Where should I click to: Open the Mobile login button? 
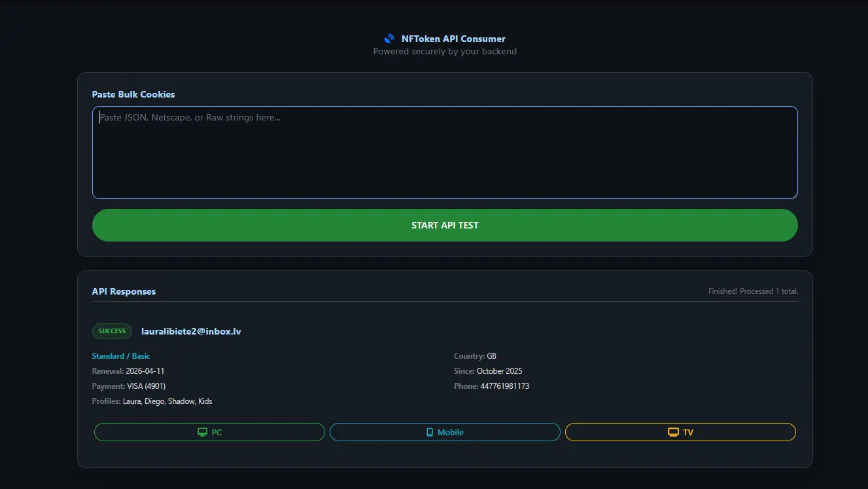(445, 432)
